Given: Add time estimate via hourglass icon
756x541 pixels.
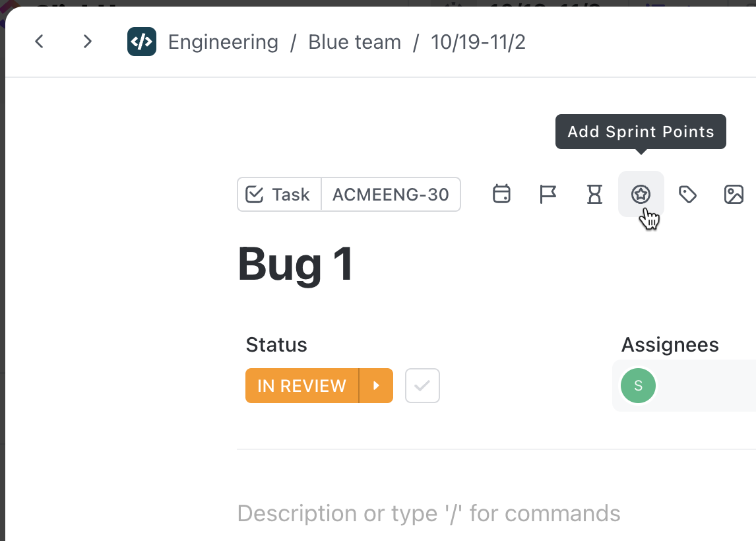Looking at the screenshot, I should tap(595, 194).
